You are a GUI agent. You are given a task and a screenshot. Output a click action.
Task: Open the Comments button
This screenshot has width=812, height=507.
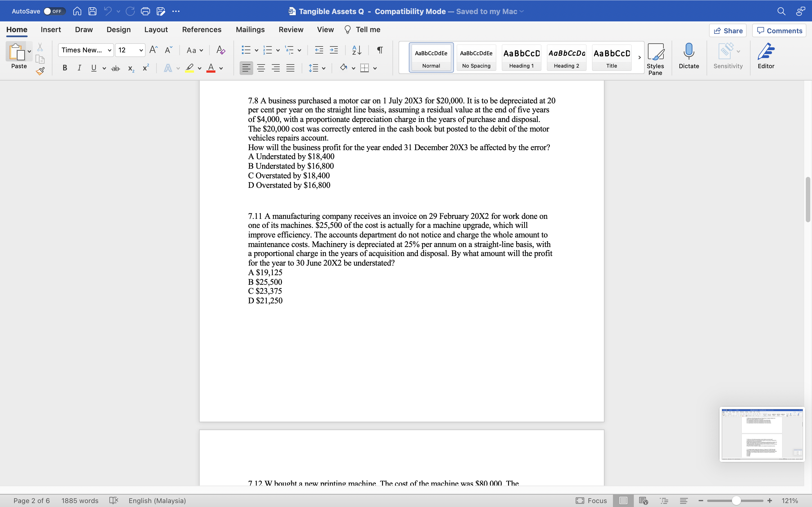coord(779,31)
